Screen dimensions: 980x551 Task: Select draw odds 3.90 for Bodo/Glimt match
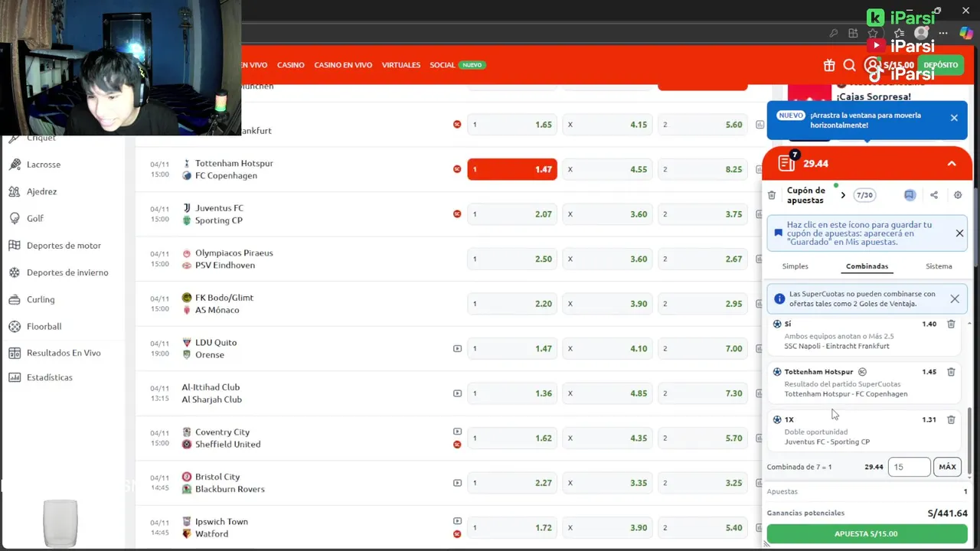pyautogui.click(x=607, y=304)
